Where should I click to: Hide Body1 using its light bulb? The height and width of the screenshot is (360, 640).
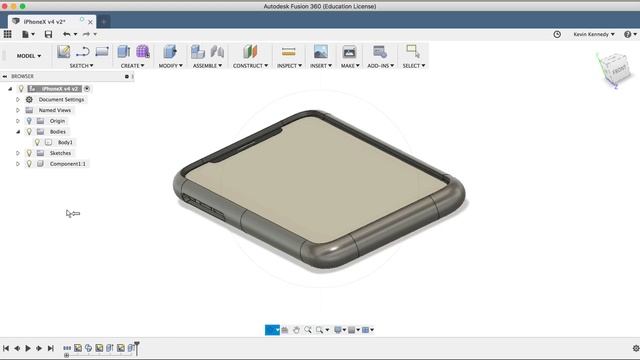(37, 142)
